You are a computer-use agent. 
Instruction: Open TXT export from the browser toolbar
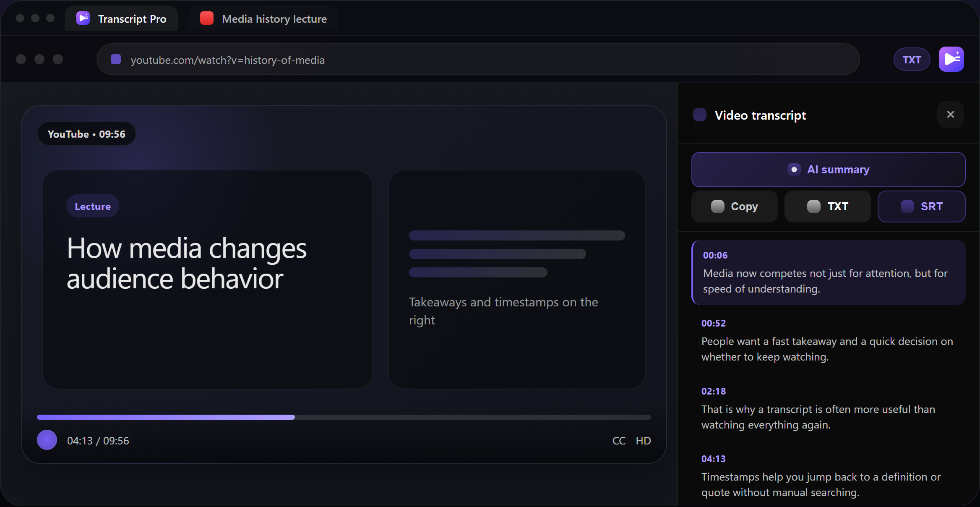coord(911,59)
